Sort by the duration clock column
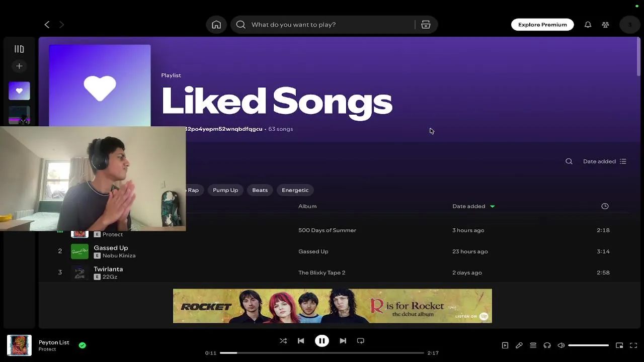The image size is (644, 362). point(605,206)
